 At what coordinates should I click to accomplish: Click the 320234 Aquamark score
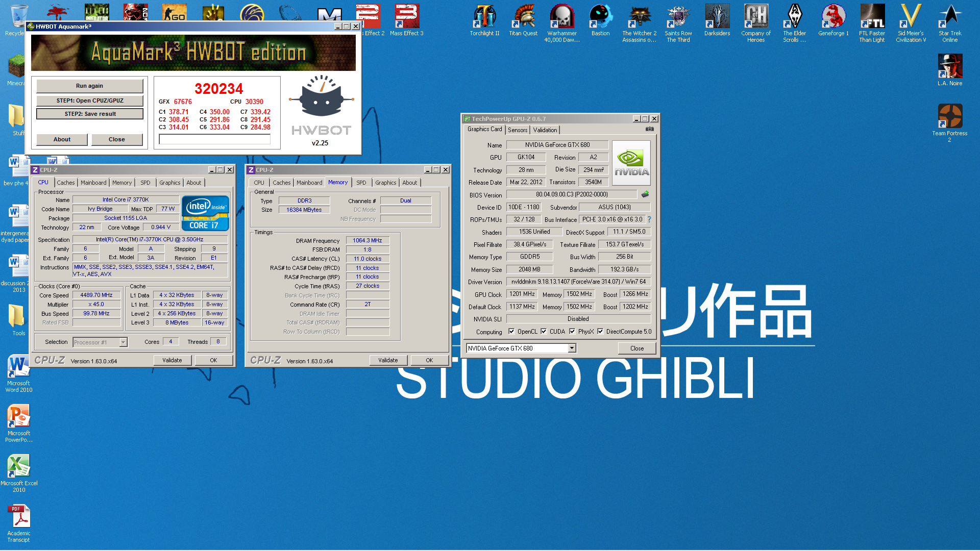pyautogui.click(x=218, y=88)
